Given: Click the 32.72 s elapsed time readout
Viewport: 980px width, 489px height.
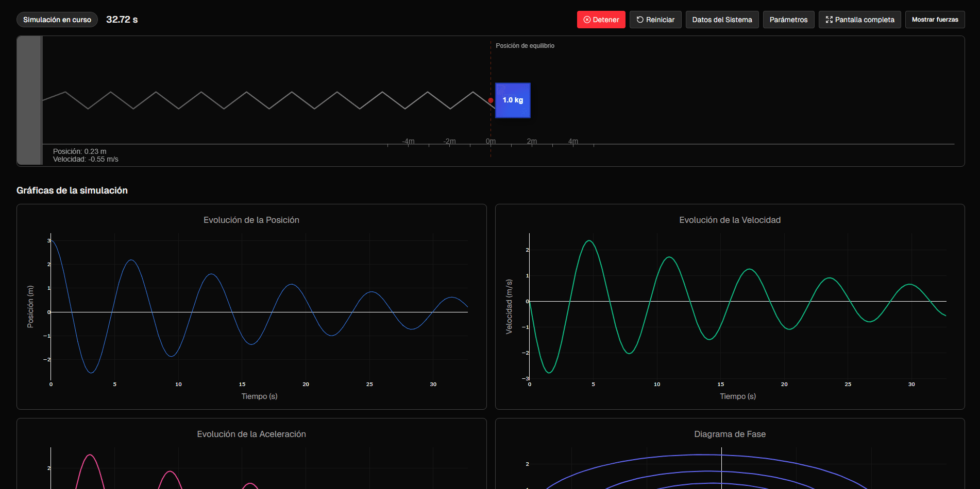Looking at the screenshot, I should (x=122, y=20).
